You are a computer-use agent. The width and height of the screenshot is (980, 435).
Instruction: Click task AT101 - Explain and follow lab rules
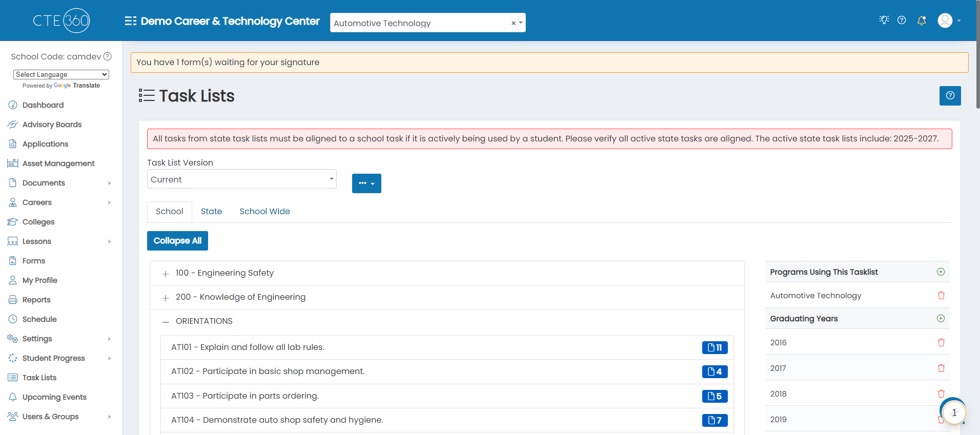coord(248,347)
